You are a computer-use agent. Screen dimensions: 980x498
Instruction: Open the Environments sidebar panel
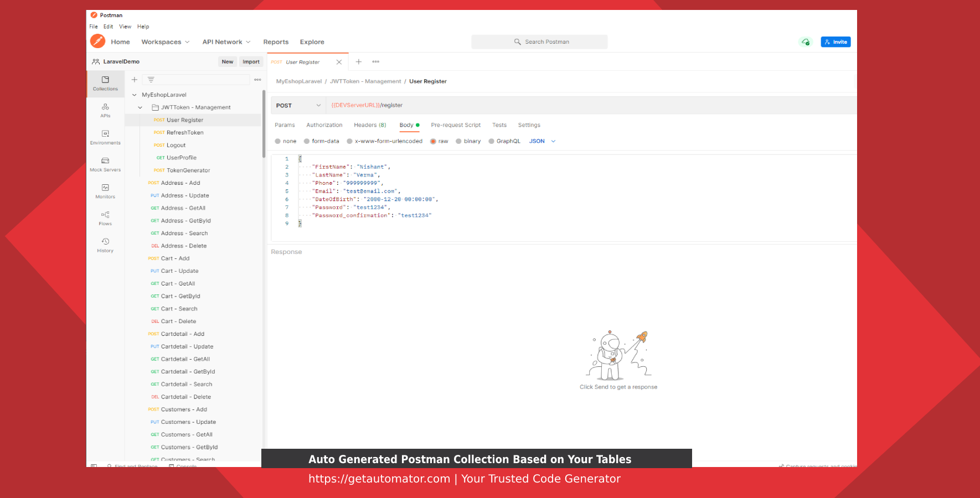click(105, 138)
